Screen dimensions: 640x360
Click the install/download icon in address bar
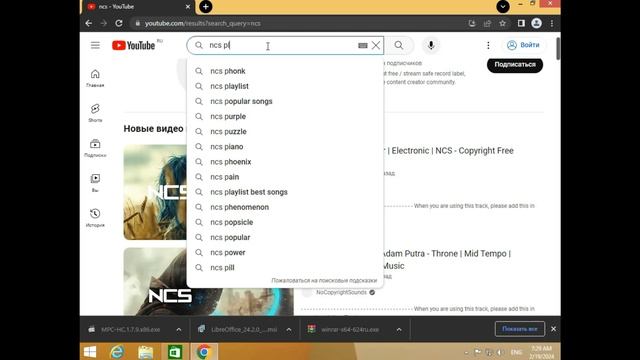[472, 23]
